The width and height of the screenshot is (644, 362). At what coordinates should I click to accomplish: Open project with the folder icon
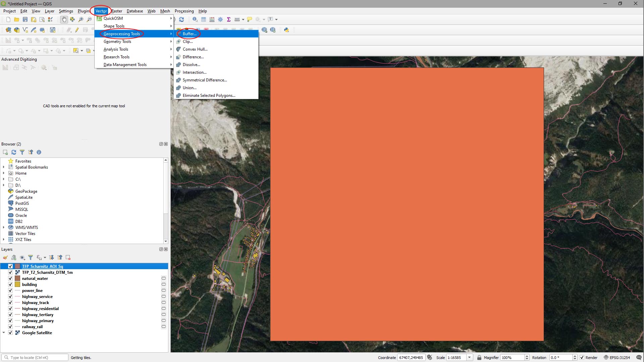16,19
